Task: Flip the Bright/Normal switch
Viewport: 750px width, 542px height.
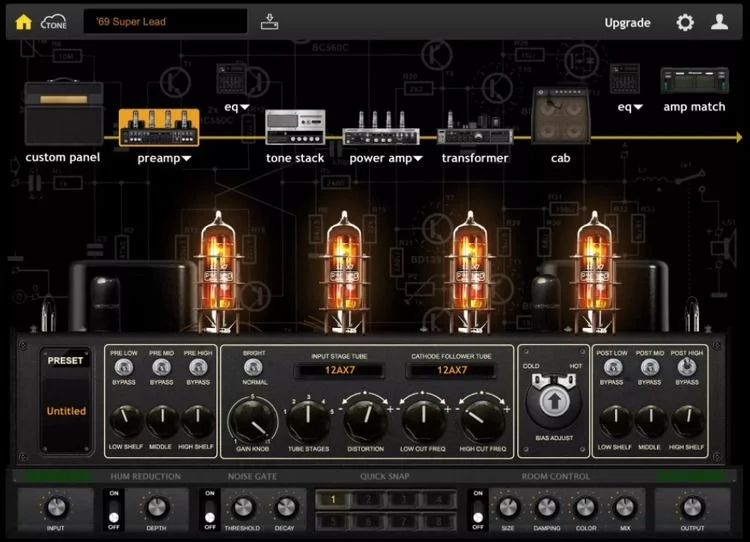Action: [254, 367]
